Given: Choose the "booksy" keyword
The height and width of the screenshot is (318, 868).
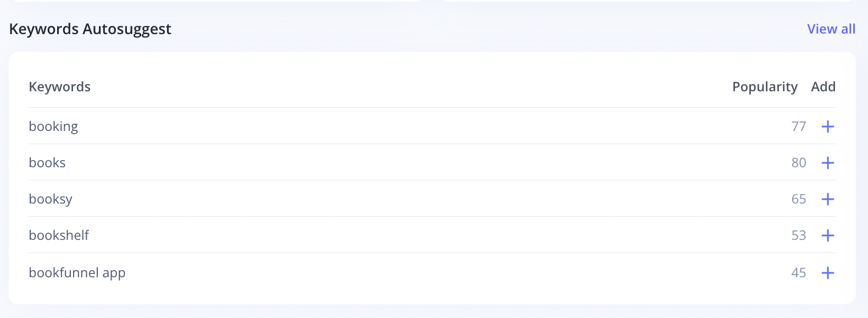Looking at the screenshot, I should pos(51,199).
